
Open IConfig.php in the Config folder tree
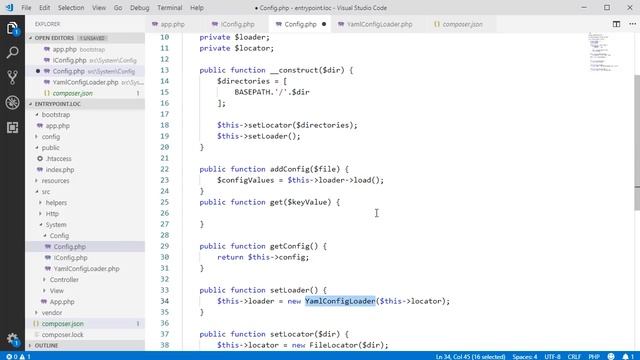[x=70, y=258]
